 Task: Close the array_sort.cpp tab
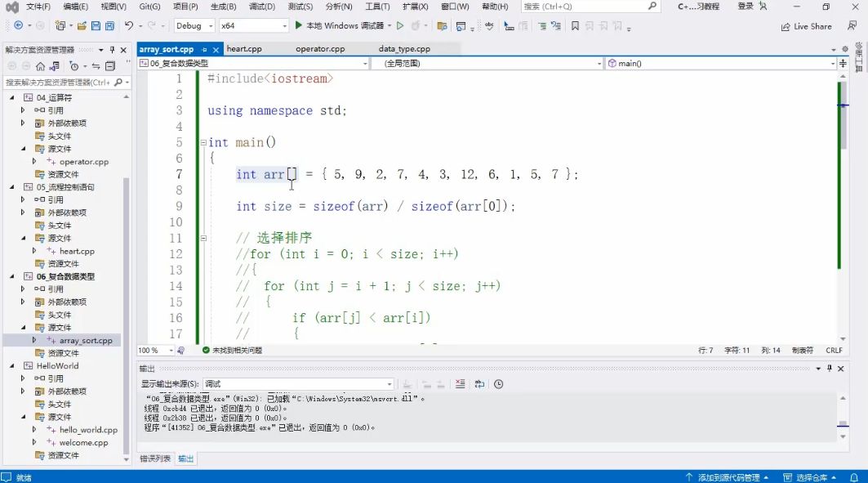[x=216, y=50]
